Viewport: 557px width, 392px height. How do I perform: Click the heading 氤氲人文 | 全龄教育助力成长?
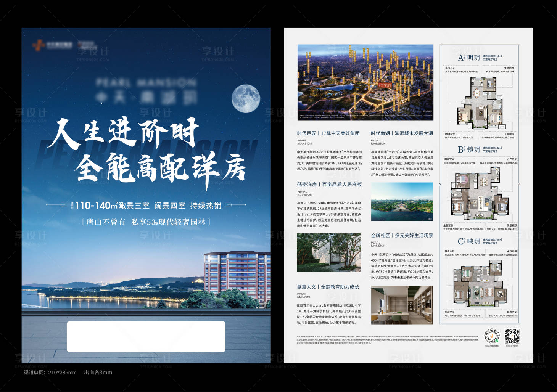pos(328,287)
